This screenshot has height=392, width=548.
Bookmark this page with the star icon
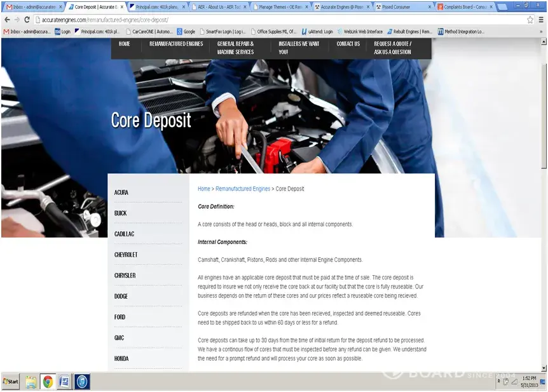[530, 20]
